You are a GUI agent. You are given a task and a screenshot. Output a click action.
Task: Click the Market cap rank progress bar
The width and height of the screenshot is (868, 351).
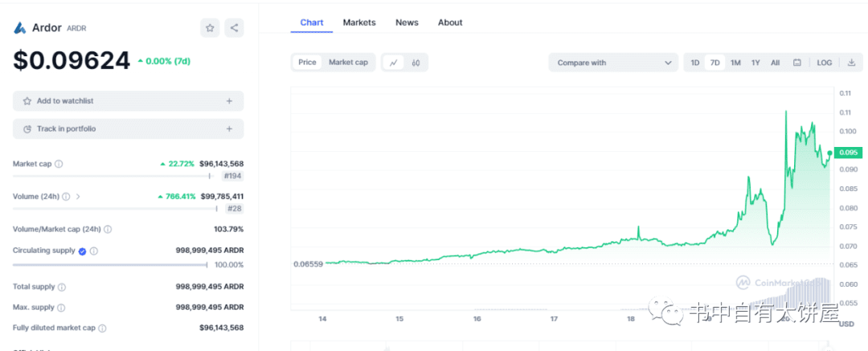112,176
